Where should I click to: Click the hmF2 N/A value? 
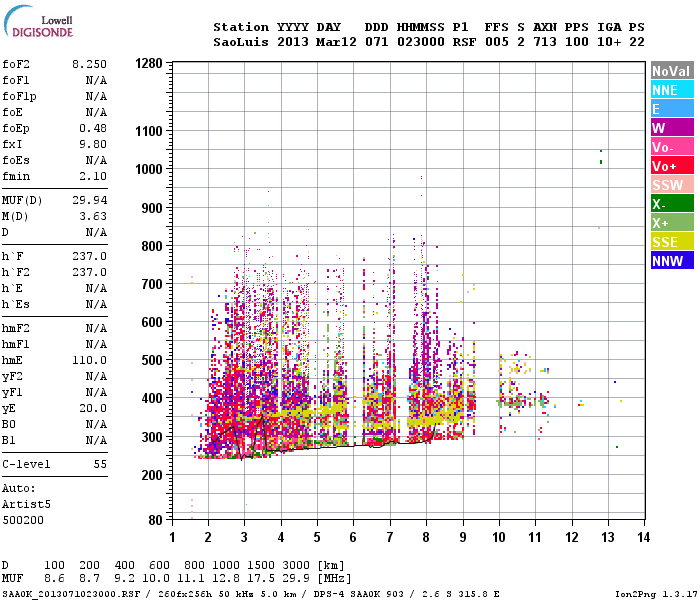click(96, 329)
